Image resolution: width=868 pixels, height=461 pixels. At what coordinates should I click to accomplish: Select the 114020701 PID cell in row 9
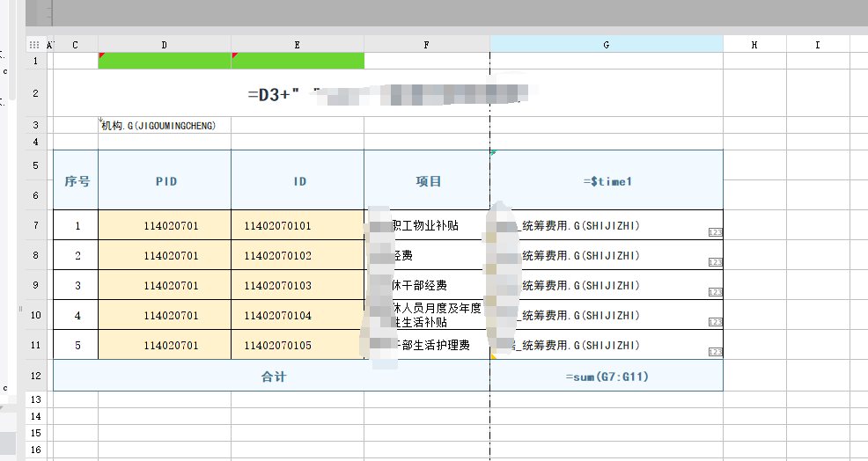165,285
